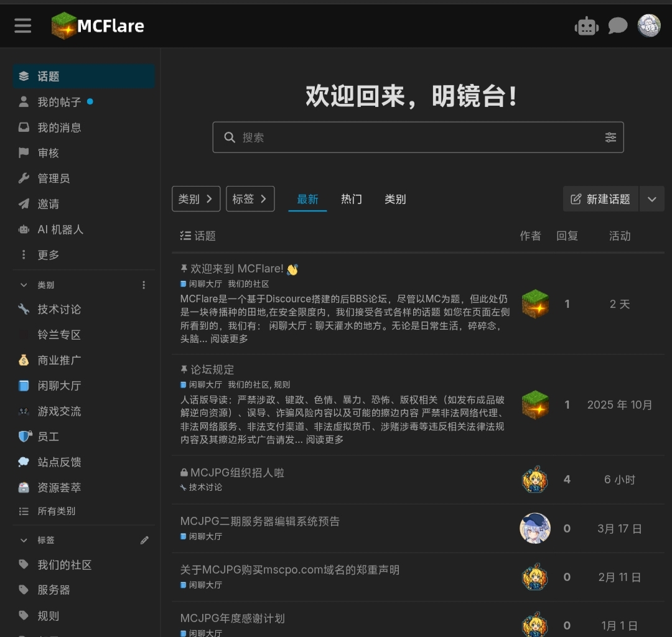The height and width of the screenshot is (637, 672).
Task: Click 阅读更多 in the 论坛规定 excerpt
Action: pos(324,440)
